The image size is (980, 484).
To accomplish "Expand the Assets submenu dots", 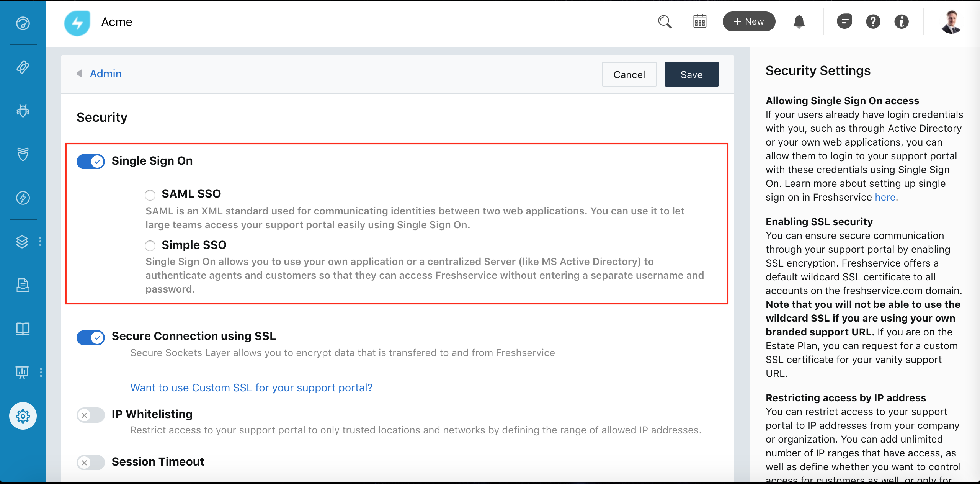I will pos(41,242).
